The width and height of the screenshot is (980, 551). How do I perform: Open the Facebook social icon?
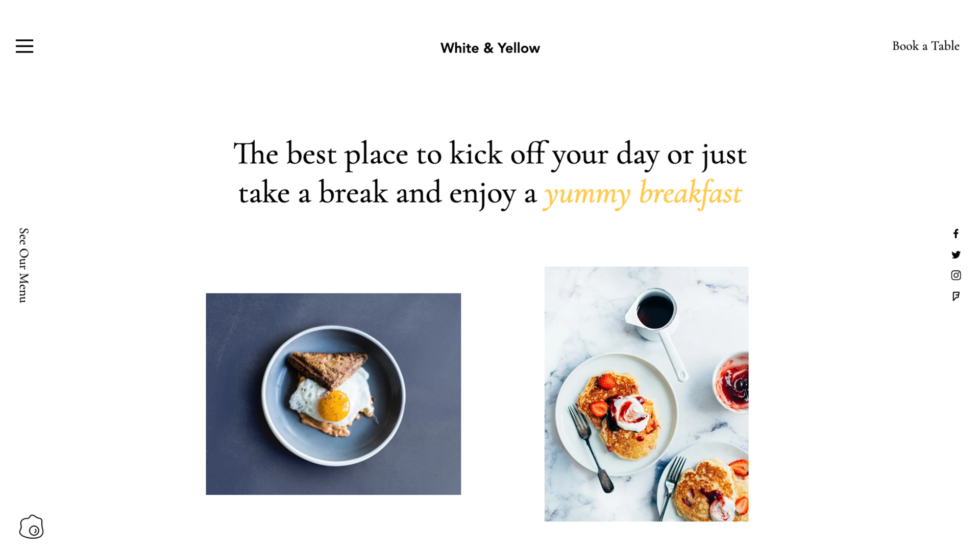(x=956, y=234)
